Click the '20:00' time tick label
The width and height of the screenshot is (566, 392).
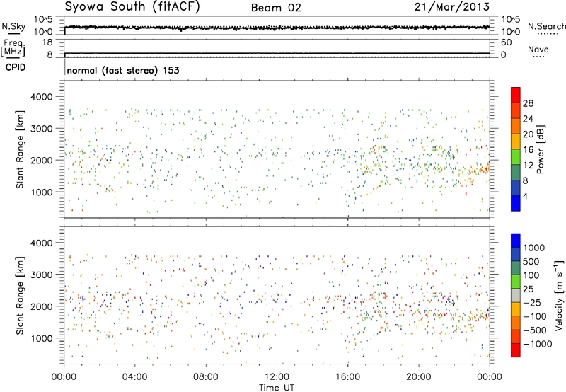(x=419, y=377)
